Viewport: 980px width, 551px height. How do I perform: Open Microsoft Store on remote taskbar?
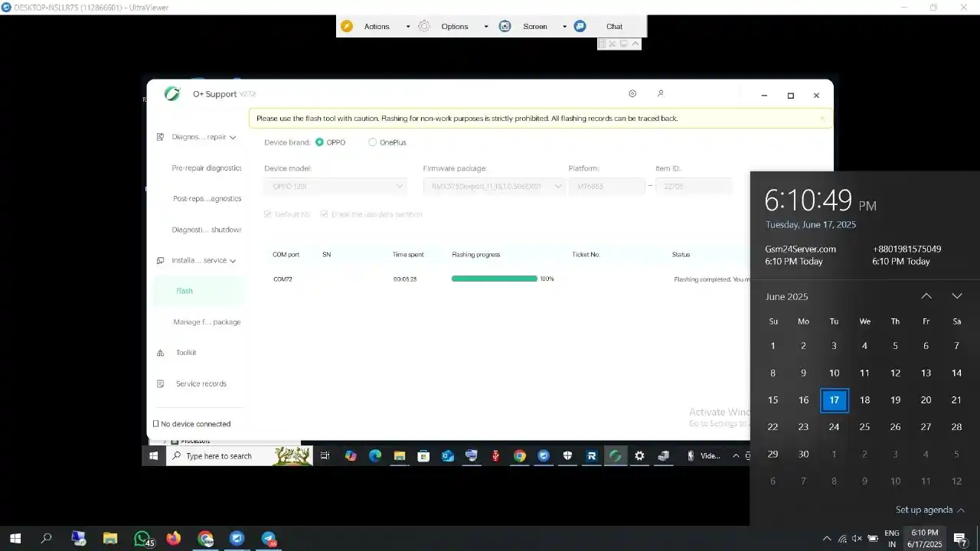(423, 455)
